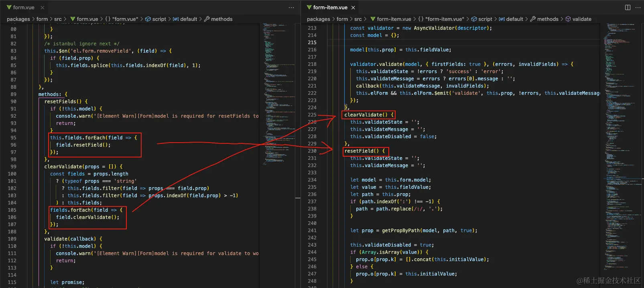Click 'let path = this.prop;' line
The height and width of the screenshot is (288, 644).
380,194
